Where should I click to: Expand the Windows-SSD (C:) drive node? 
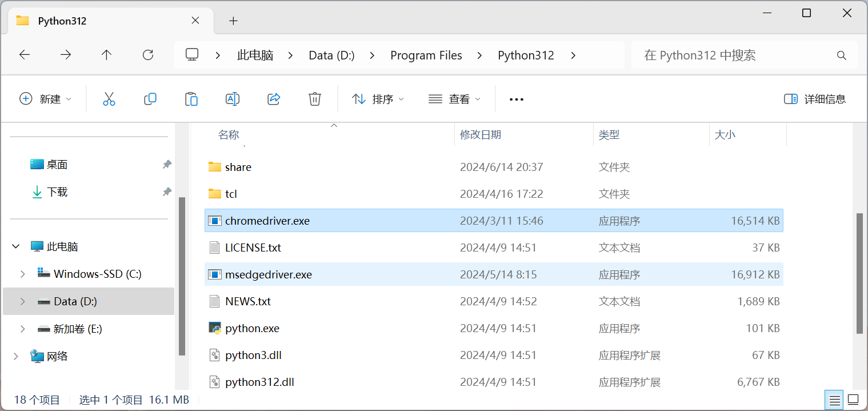point(23,274)
